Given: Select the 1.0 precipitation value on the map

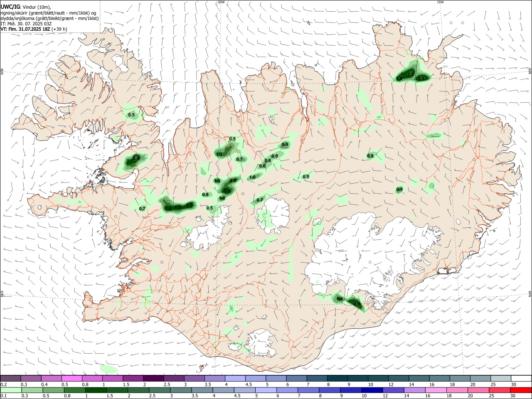Looking at the screenshot, I should tap(252, 177).
